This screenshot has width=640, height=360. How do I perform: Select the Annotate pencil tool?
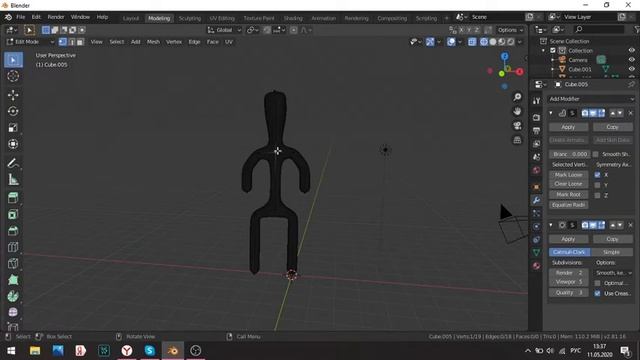(13, 163)
